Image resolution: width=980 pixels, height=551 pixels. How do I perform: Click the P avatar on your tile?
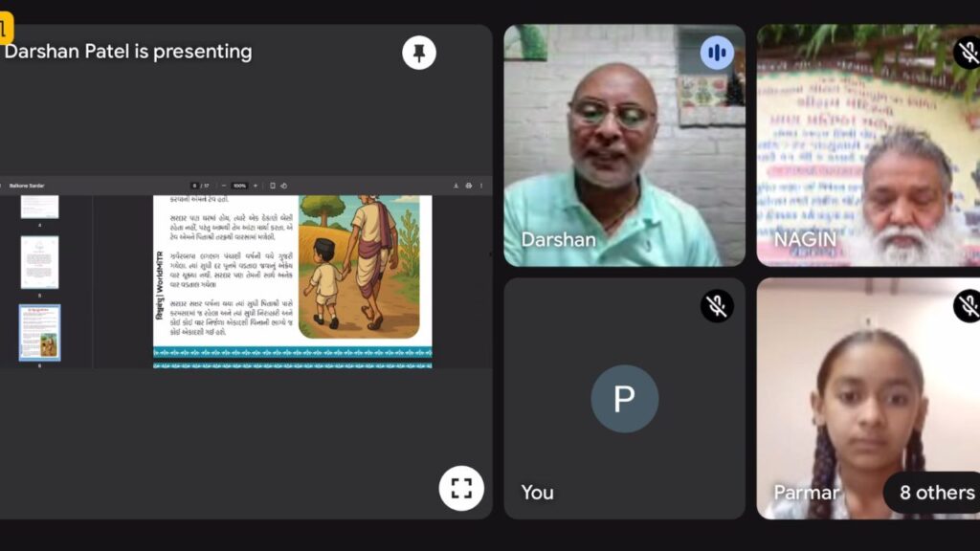click(624, 399)
